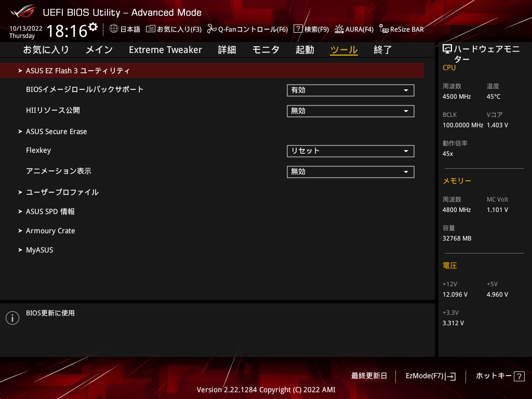The width and height of the screenshot is (532, 399).
Task: Open animation display (アニメーション表示) dropdown
Action: point(351,171)
